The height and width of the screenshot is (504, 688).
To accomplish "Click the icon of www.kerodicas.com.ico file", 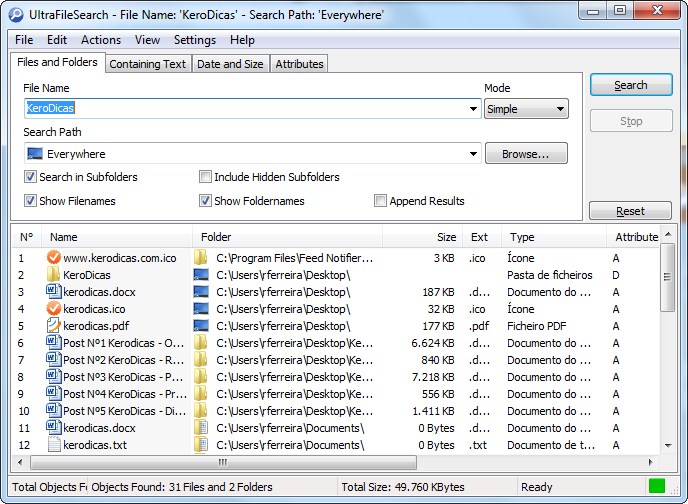I will pyautogui.click(x=54, y=257).
